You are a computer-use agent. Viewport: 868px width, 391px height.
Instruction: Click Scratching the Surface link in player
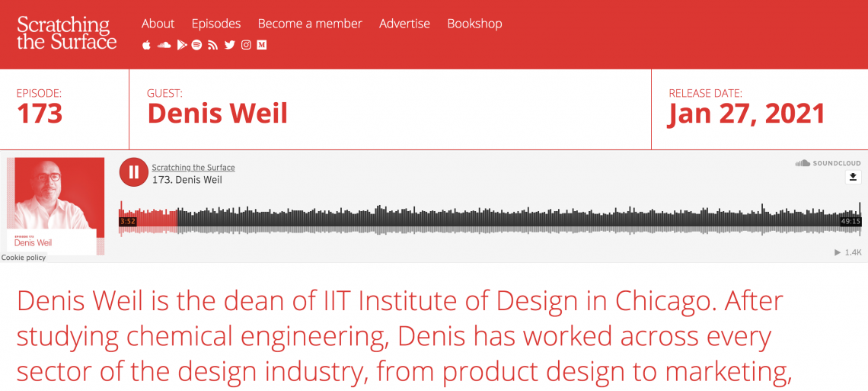(x=193, y=167)
